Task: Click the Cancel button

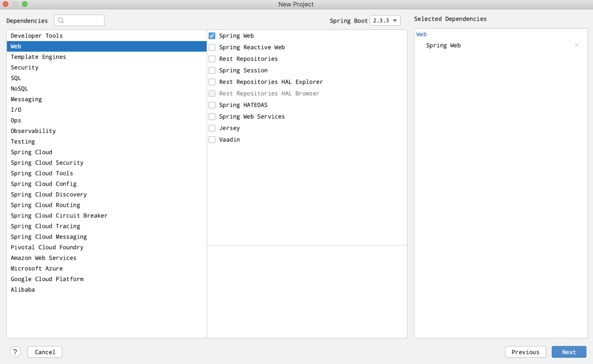Action: tap(45, 352)
